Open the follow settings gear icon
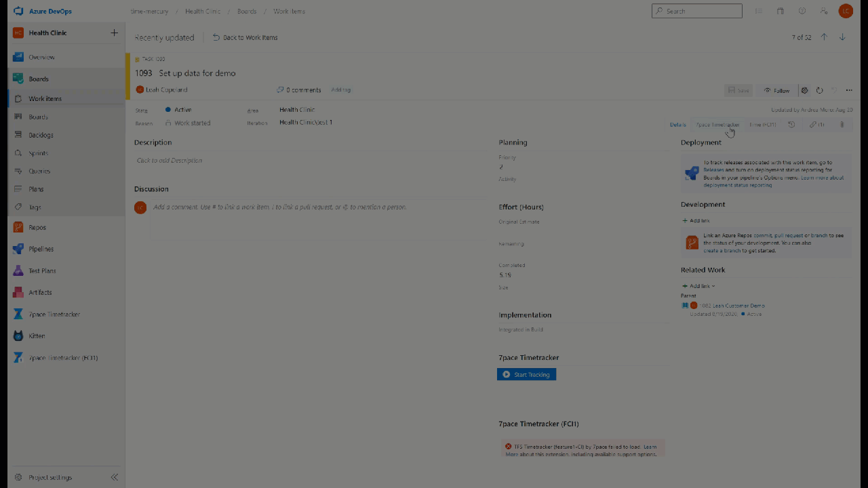This screenshot has width=868, height=488. tap(804, 90)
